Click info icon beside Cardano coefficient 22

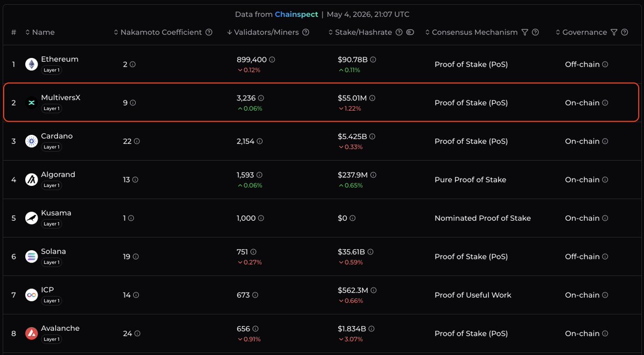click(x=137, y=141)
